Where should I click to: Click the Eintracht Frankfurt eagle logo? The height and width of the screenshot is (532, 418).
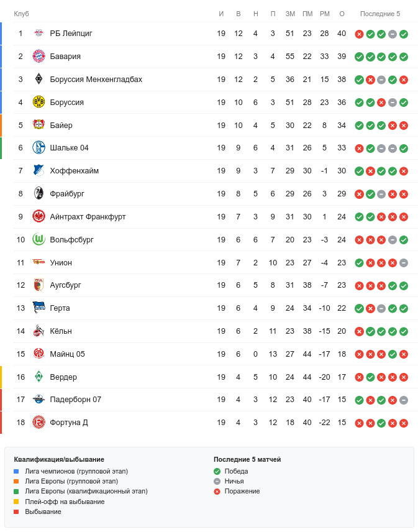pos(39,217)
